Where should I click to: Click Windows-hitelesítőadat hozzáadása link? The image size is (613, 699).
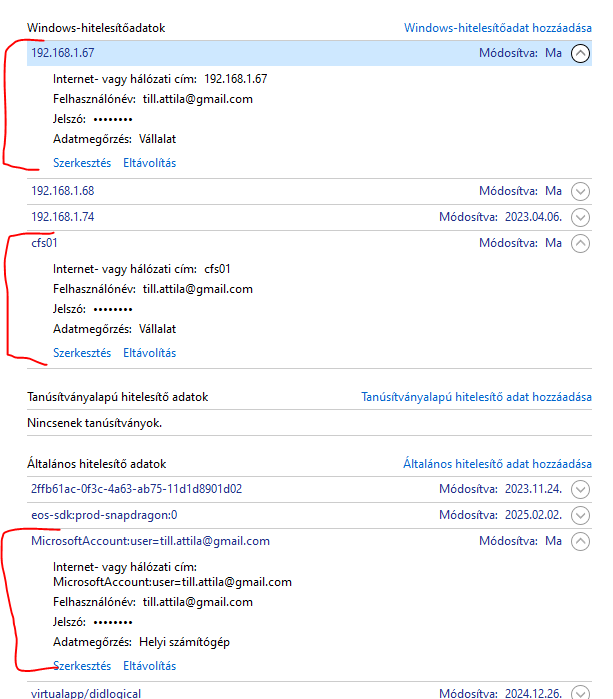[498, 28]
